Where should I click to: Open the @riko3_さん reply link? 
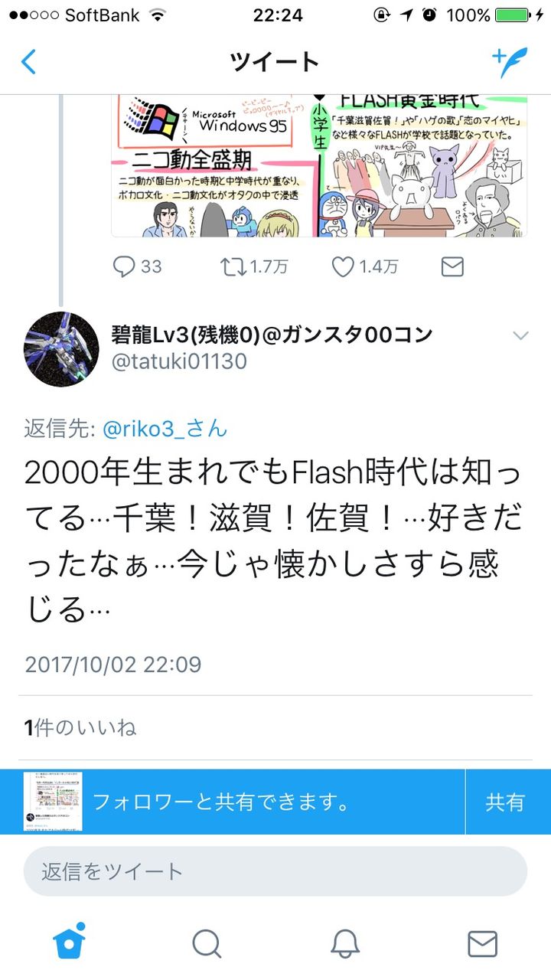pos(165,428)
